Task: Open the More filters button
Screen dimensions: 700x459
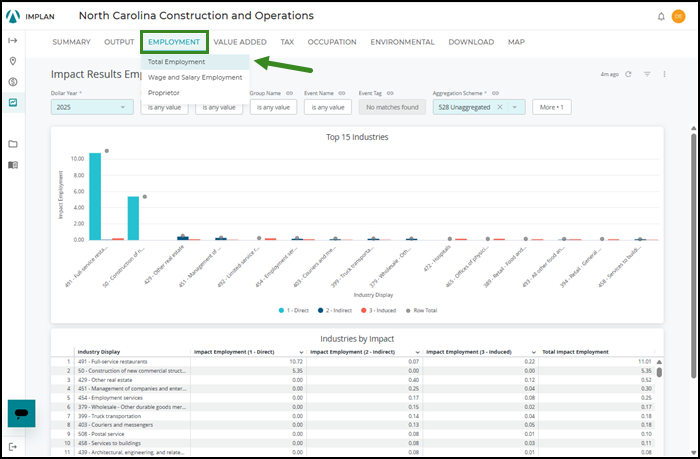Action: click(552, 107)
